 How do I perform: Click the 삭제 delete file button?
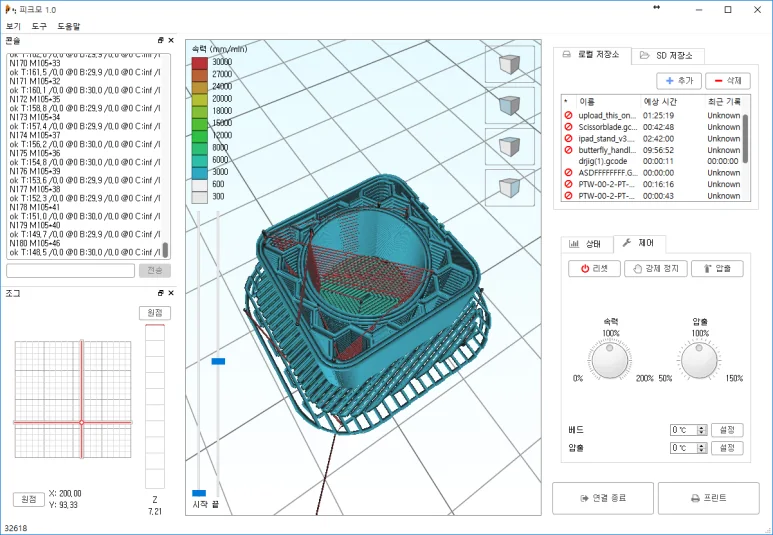point(728,80)
